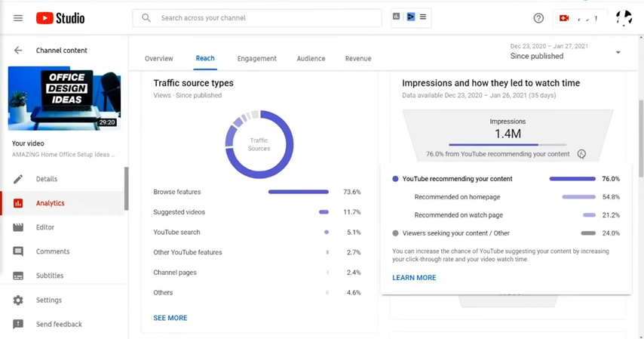This screenshot has width=644, height=339.
Task: Click the search magnifier icon
Action: [146, 17]
